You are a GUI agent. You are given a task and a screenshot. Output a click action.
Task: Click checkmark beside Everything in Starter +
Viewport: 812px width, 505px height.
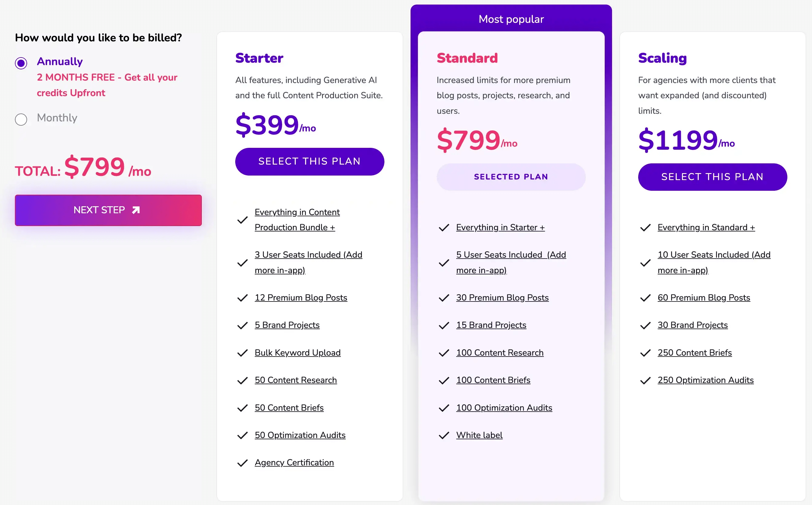click(x=444, y=228)
